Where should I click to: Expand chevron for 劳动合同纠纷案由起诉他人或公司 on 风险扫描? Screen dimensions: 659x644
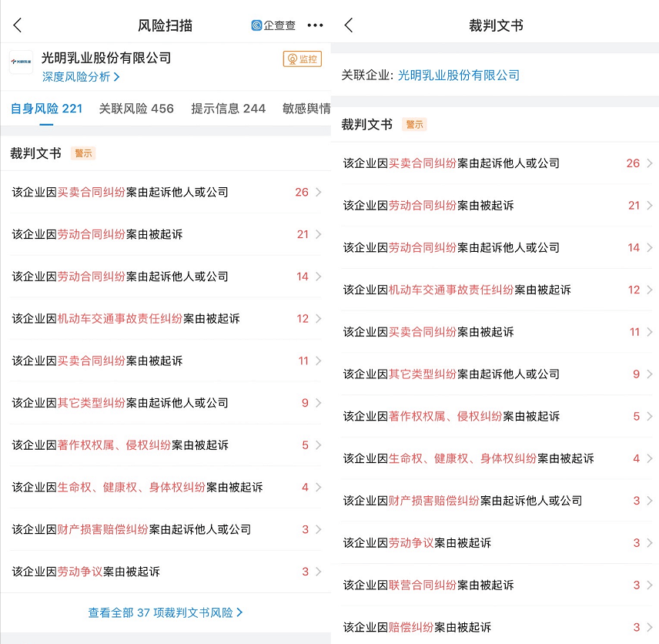(319, 277)
